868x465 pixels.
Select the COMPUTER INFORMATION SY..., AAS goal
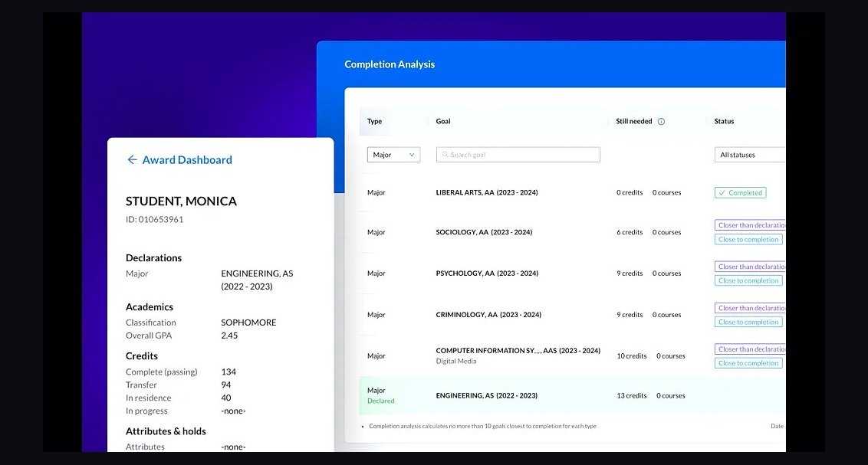pos(518,351)
